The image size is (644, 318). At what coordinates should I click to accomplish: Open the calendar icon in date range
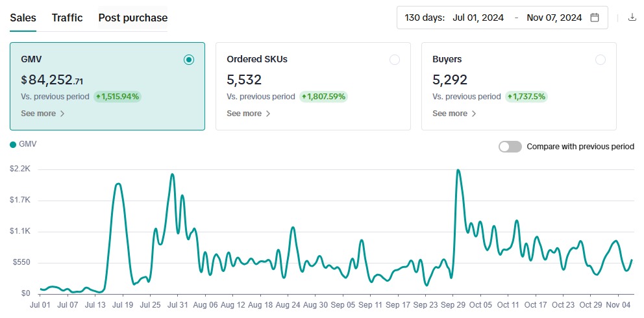pos(594,18)
